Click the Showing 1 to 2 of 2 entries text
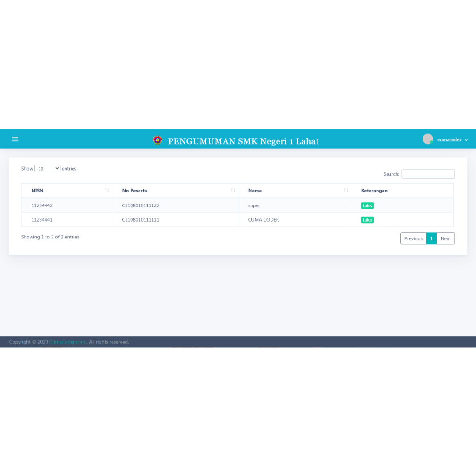476x476 pixels. tap(50, 237)
